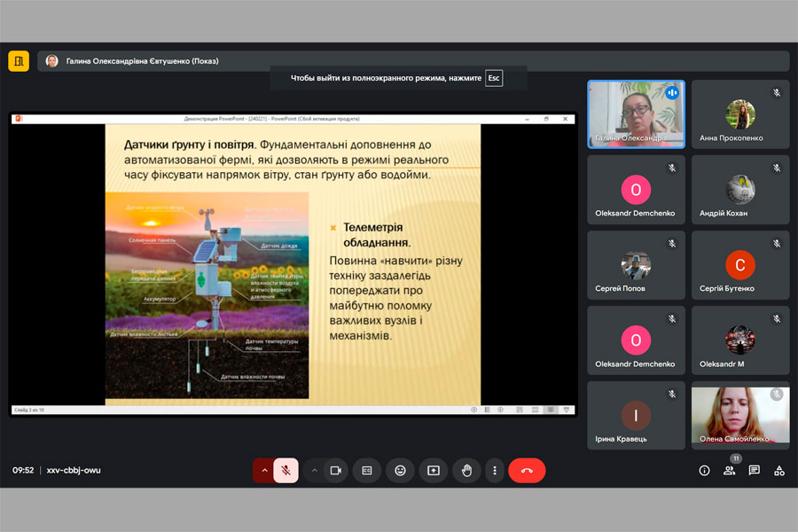Raise your hand in the meeting

pos(466,471)
